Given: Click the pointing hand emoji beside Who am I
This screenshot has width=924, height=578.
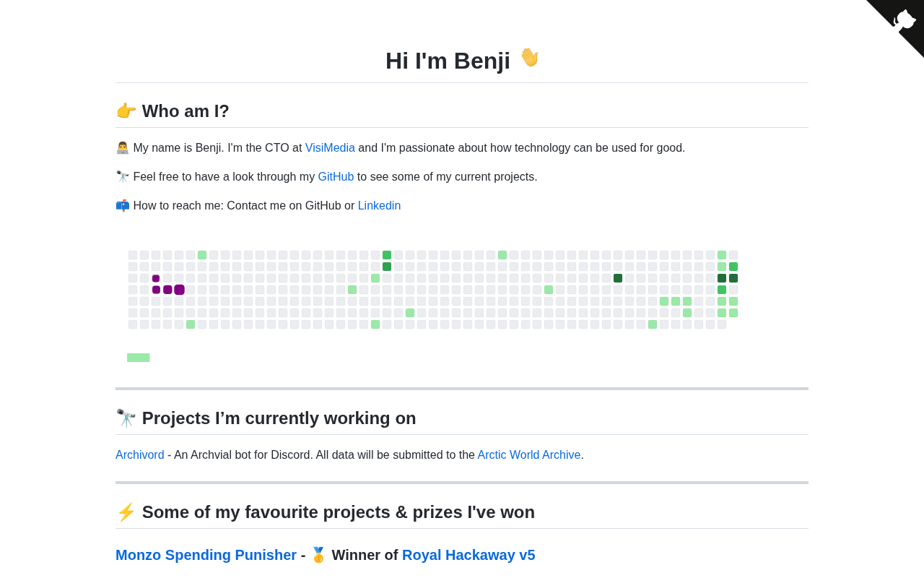Looking at the screenshot, I should (x=126, y=111).
